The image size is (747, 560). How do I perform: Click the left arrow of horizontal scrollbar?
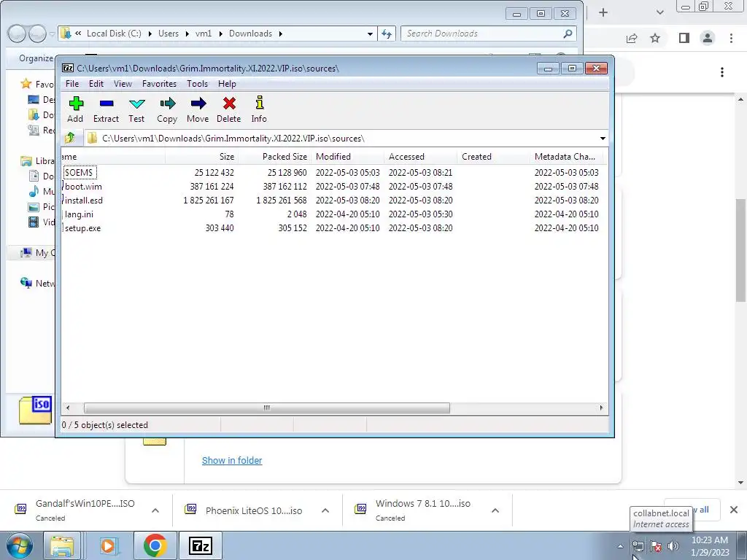pos(68,408)
